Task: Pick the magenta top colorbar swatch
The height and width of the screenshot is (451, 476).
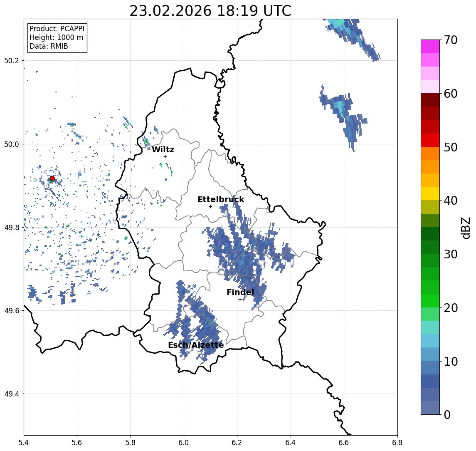Action: point(430,47)
